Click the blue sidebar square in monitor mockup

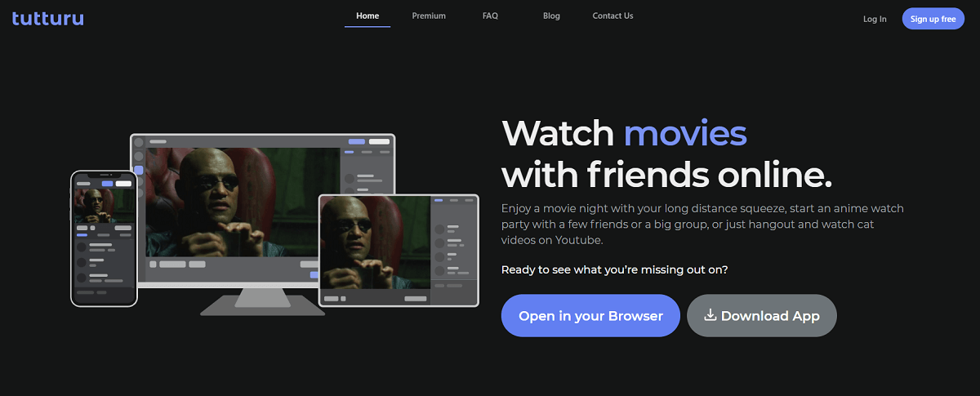point(138,171)
